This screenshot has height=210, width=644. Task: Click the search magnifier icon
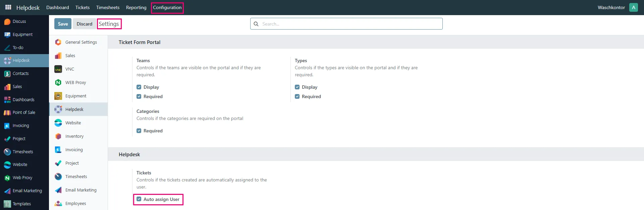click(256, 24)
